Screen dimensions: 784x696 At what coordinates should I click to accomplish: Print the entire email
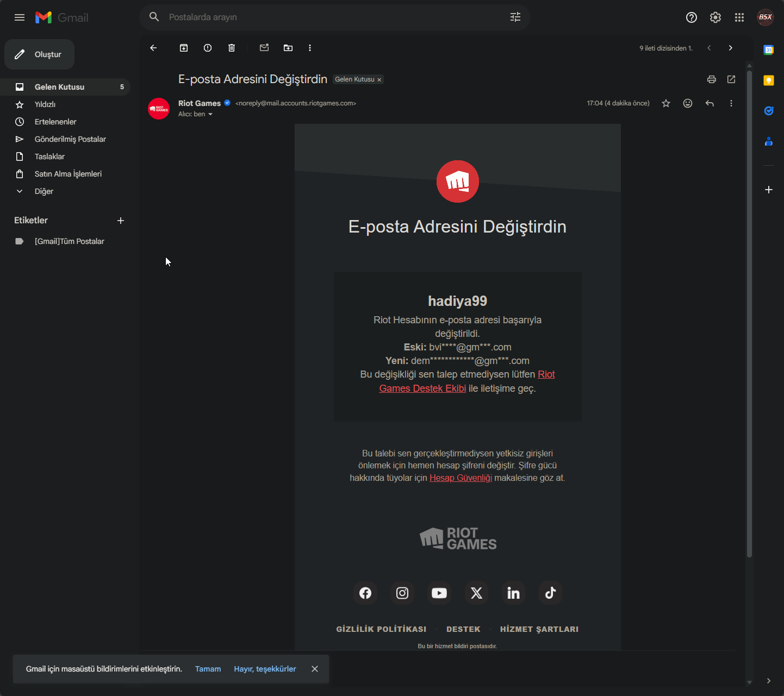coord(712,79)
